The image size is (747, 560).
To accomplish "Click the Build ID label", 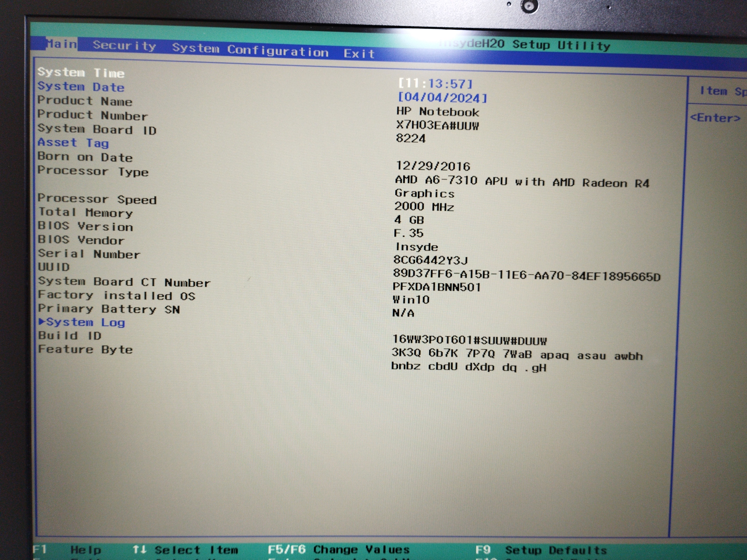I will point(70,335).
